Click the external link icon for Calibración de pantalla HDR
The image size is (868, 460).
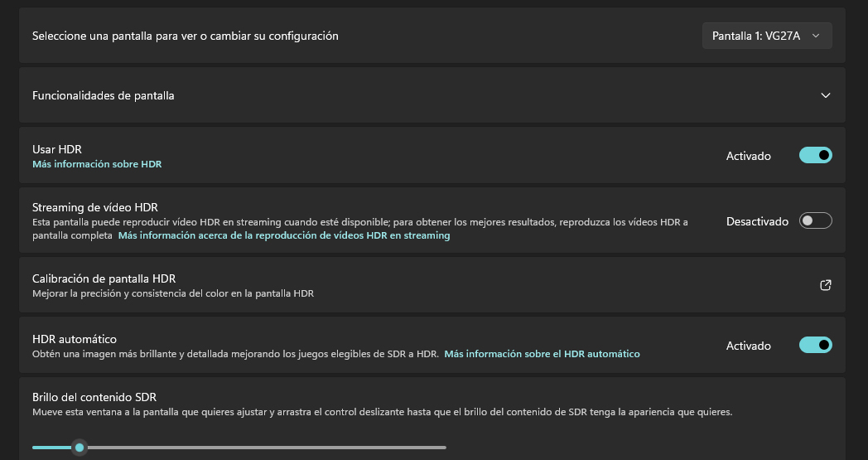(x=826, y=285)
